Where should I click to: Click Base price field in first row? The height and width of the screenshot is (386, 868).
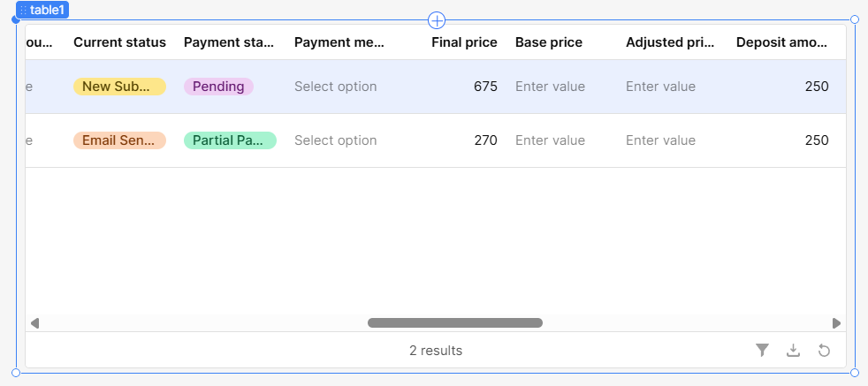(550, 87)
